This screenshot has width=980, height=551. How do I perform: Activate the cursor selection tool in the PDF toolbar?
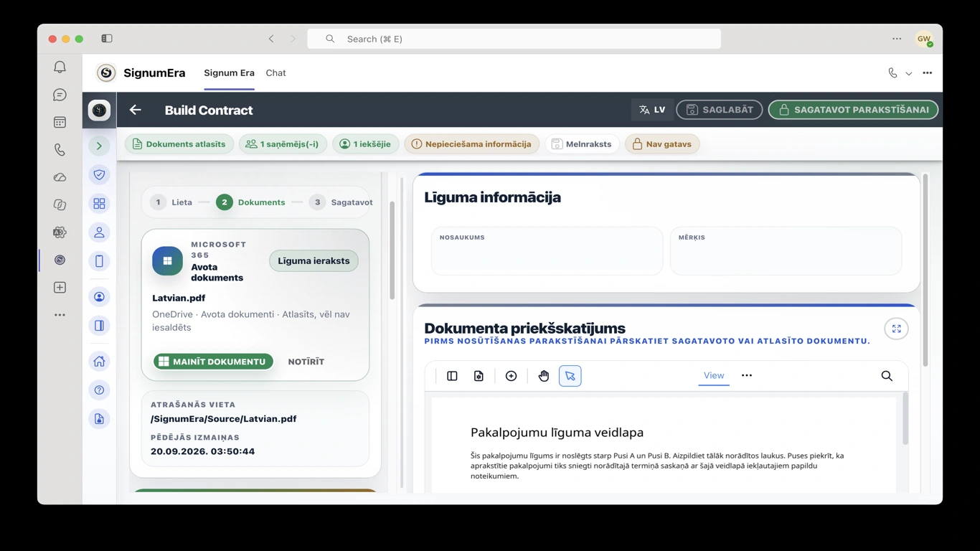click(x=570, y=376)
